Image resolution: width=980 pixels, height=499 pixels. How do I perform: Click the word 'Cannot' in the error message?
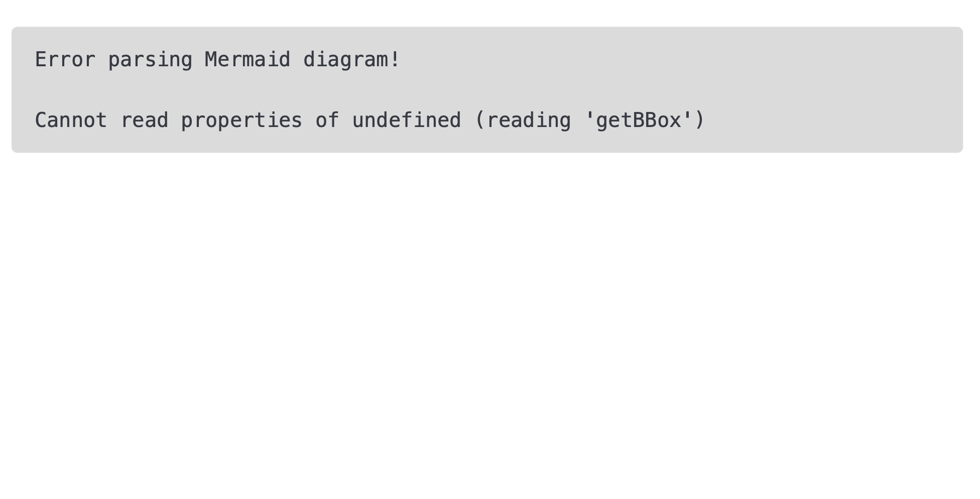tap(71, 120)
